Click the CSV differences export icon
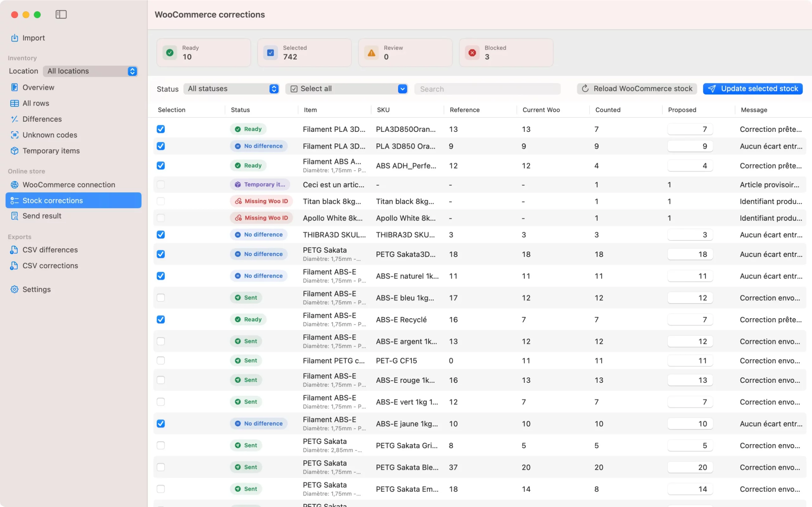This screenshot has width=812, height=507. pyautogui.click(x=14, y=250)
